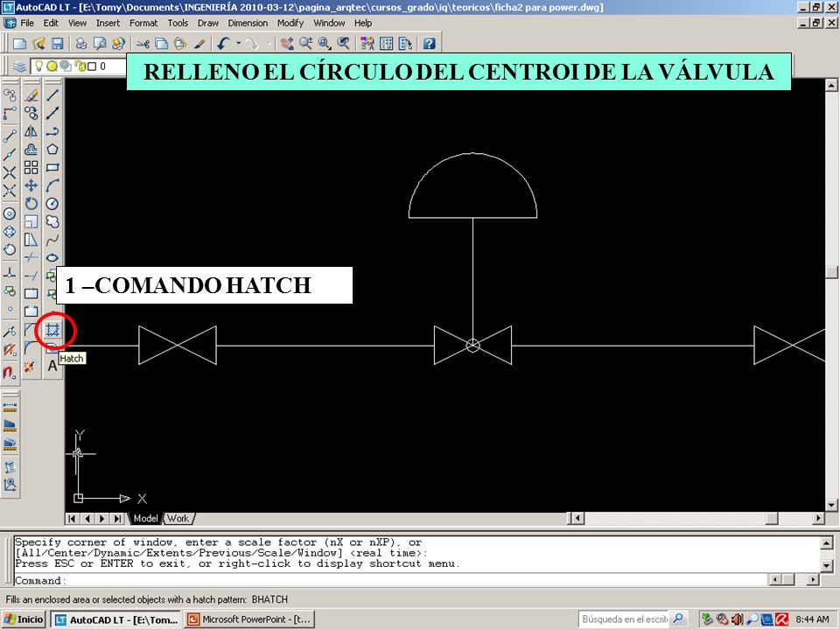Activate the Arc tool
The image size is (840, 630).
tap(52, 185)
